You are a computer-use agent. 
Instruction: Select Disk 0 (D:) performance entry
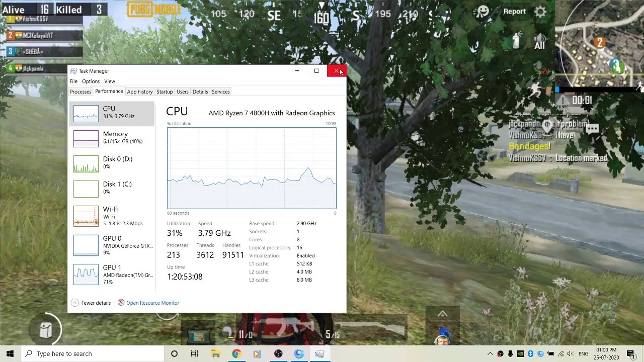coord(112,163)
